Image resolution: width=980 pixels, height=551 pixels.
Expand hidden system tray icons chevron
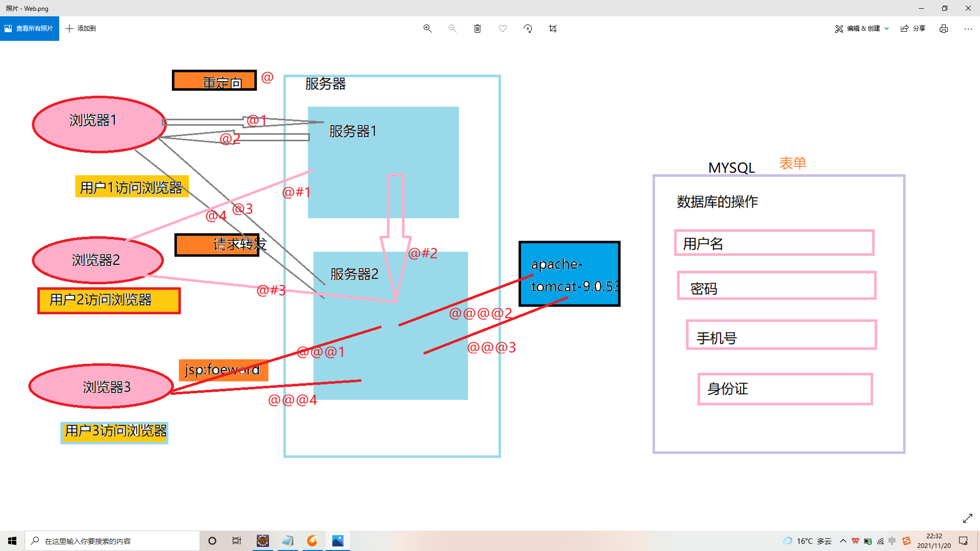point(843,541)
